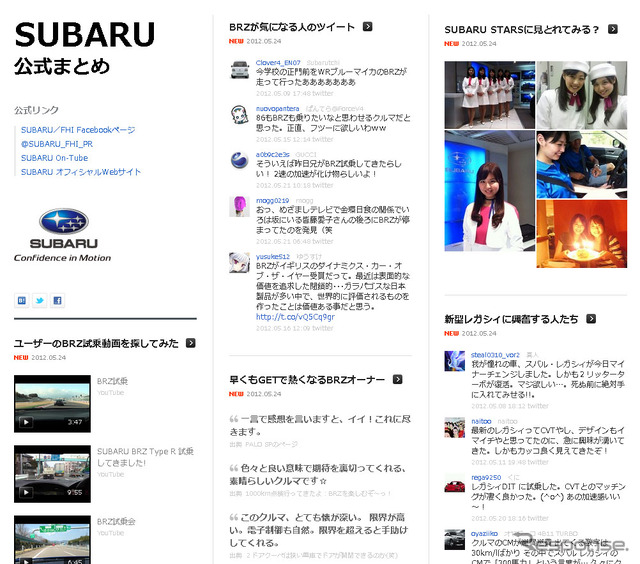Image resolution: width=640 pixels, height=564 pixels.
Task: Click steal0310_ver2's avatar
Action: point(455,361)
